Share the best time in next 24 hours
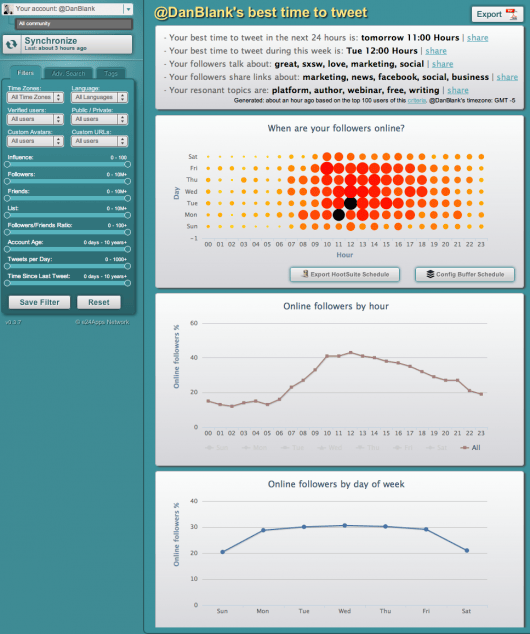530x634 pixels. coord(477,38)
